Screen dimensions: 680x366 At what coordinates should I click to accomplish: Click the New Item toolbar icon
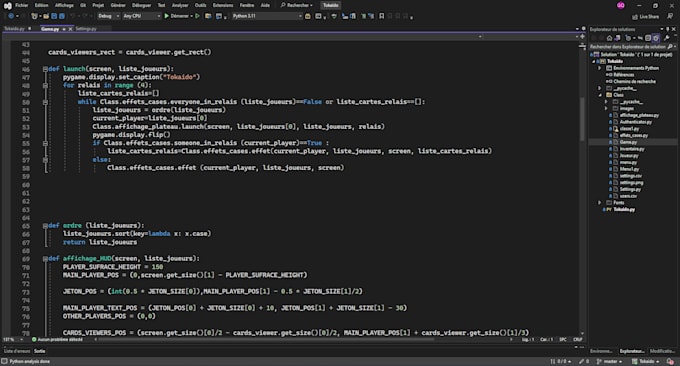pos(35,16)
